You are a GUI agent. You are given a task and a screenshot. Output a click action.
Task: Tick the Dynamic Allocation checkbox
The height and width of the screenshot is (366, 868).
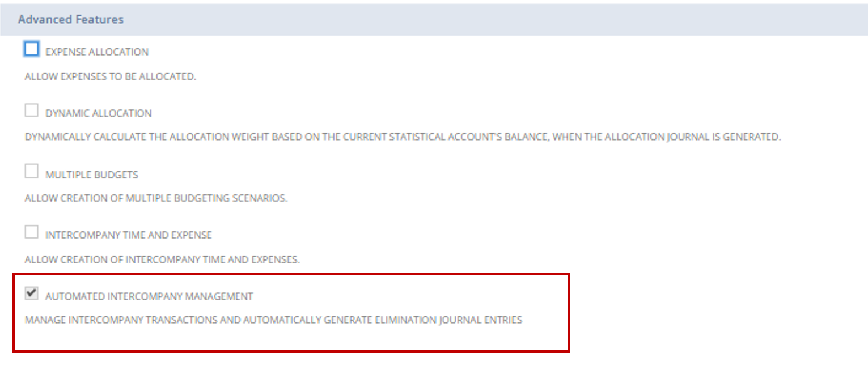point(32,110)
